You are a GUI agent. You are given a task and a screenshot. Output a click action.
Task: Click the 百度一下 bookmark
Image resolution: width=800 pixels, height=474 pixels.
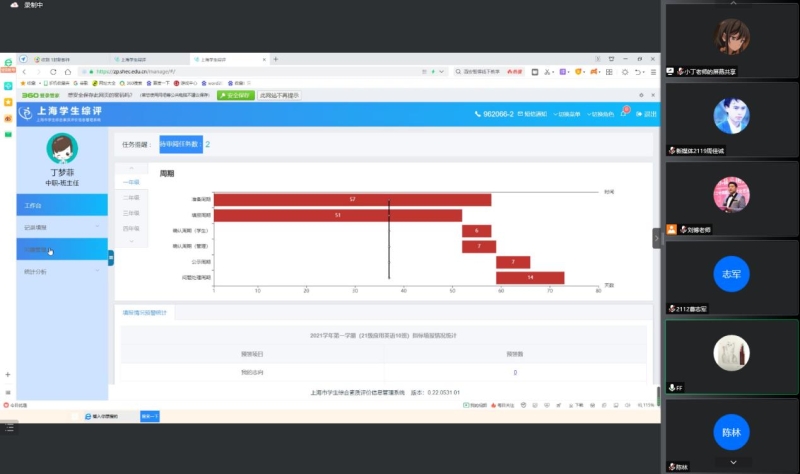158,83
